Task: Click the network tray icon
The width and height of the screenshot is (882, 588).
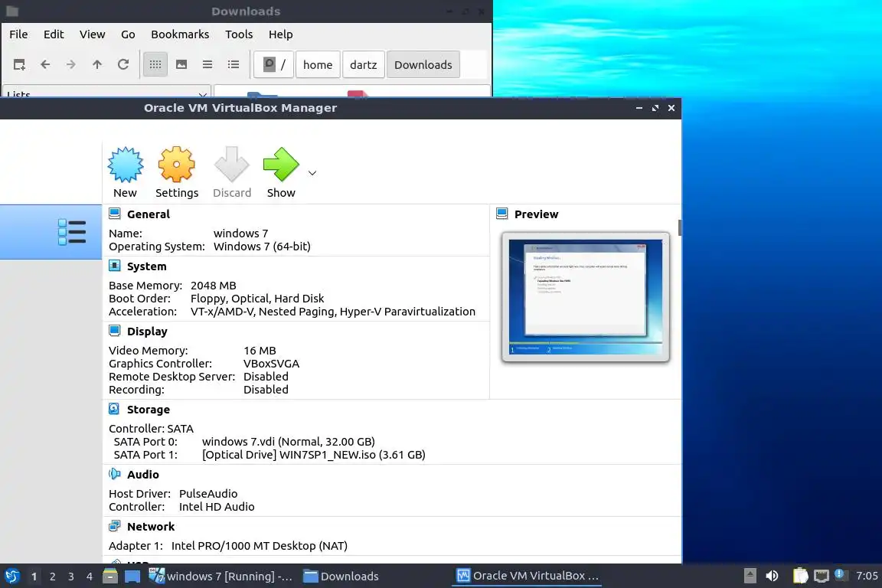Action: [822, 576]
